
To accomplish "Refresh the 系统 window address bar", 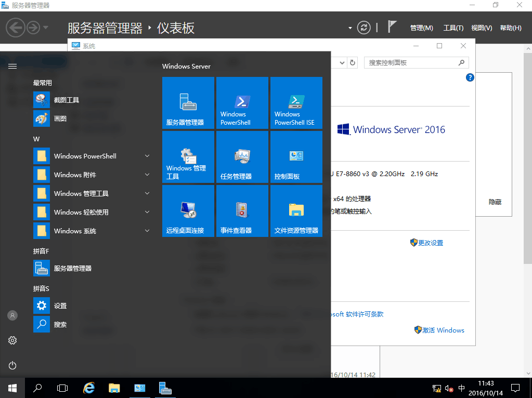I will coord(353,63).
